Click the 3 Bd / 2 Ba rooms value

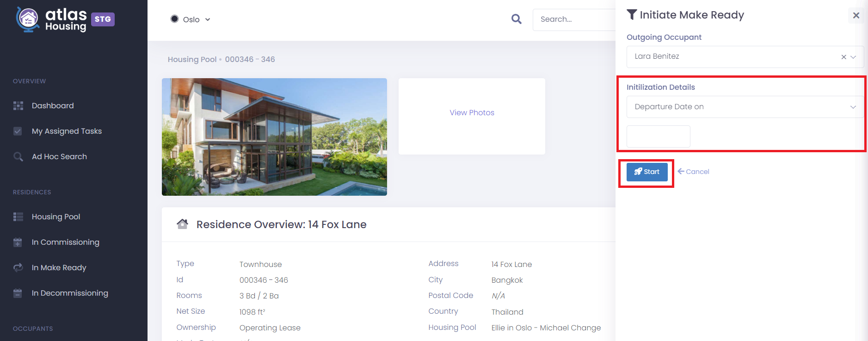[259, 296]
